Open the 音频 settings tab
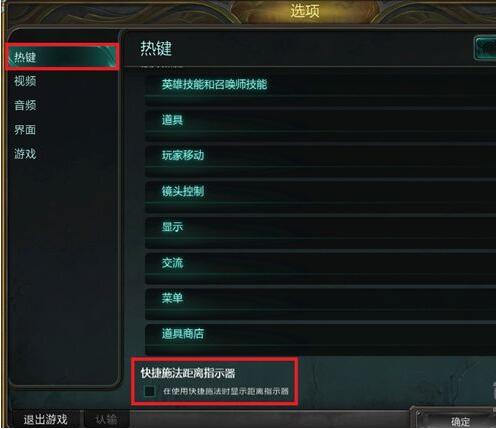Image resolution: width=496 pixels, height=429 pixels. coord(25,105)
